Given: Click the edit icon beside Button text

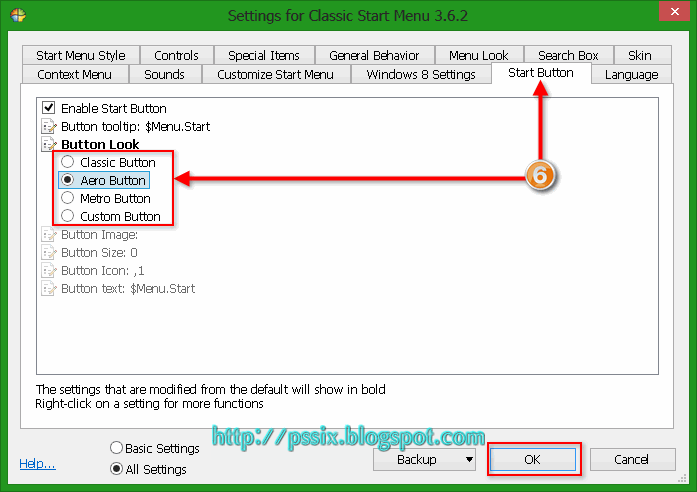Looking at the screenshot, I should coord(49,289).
